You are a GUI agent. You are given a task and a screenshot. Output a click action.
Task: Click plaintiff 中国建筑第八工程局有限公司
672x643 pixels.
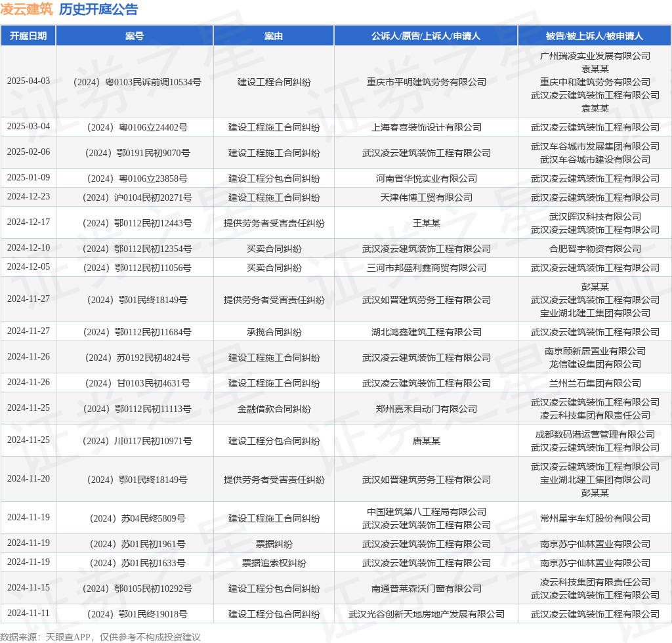(426, 512)
